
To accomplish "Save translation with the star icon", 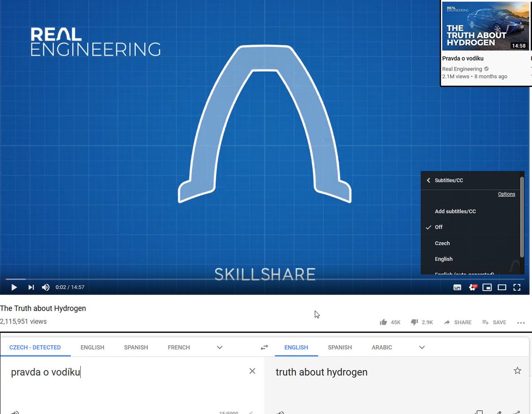I will click(x=517, y=371).
